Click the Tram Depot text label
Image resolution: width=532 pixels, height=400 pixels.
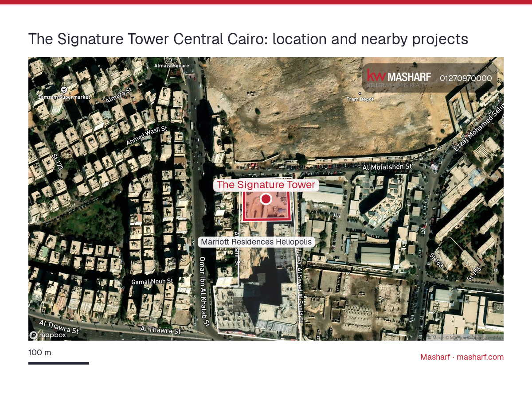[360, 99]
